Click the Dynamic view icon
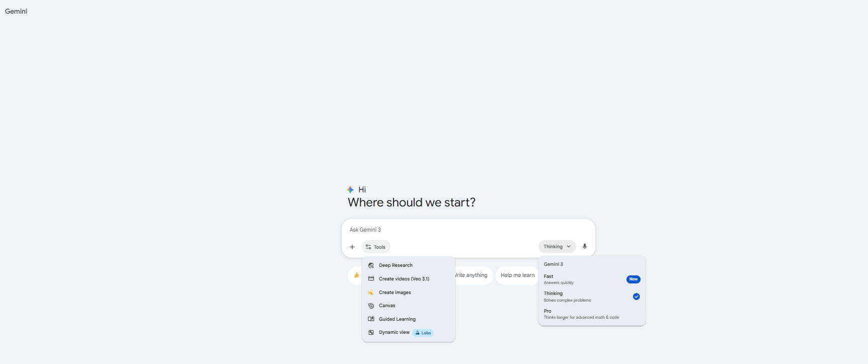Image resolution: width=868 pixels, height=364 pixels. [371, 332]
